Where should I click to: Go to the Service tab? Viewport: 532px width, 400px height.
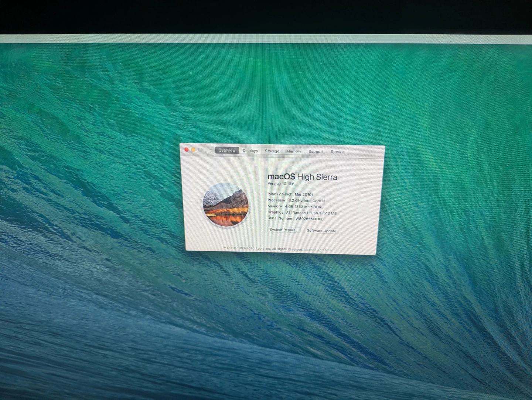(338, 152)
